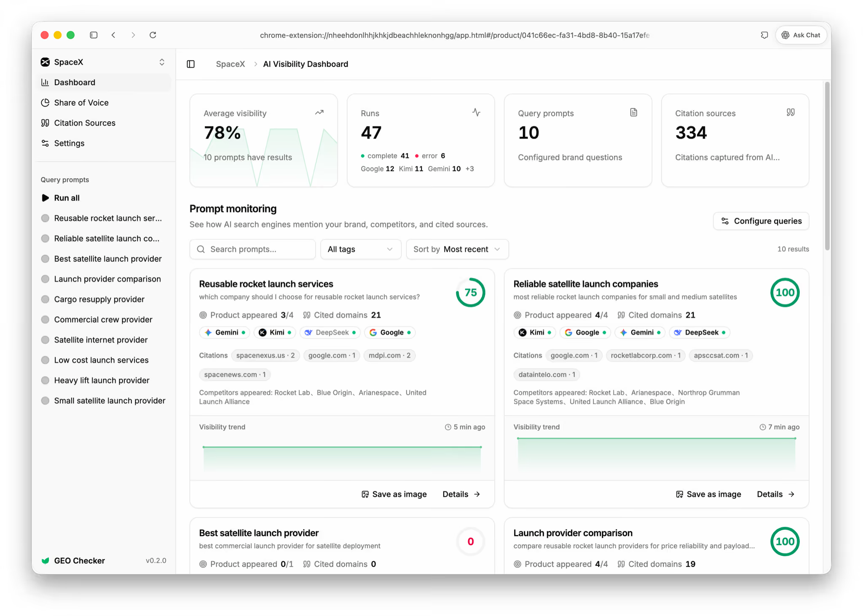Click the GEO Checker logo icon
This screenshot has width=863, height=616.
pos(45,561)
